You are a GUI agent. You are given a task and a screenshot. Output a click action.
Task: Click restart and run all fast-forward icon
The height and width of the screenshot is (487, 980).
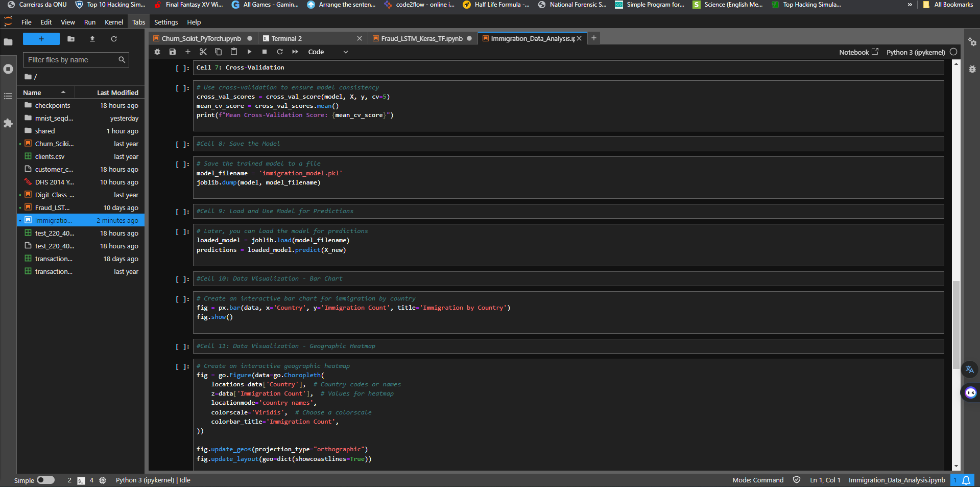pos(295,52)
